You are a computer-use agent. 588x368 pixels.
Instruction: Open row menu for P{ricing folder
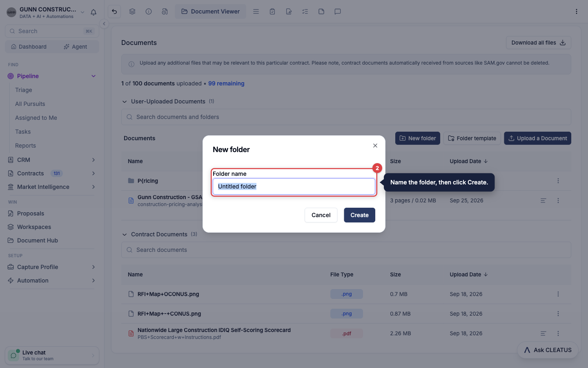tap(558, 181)
